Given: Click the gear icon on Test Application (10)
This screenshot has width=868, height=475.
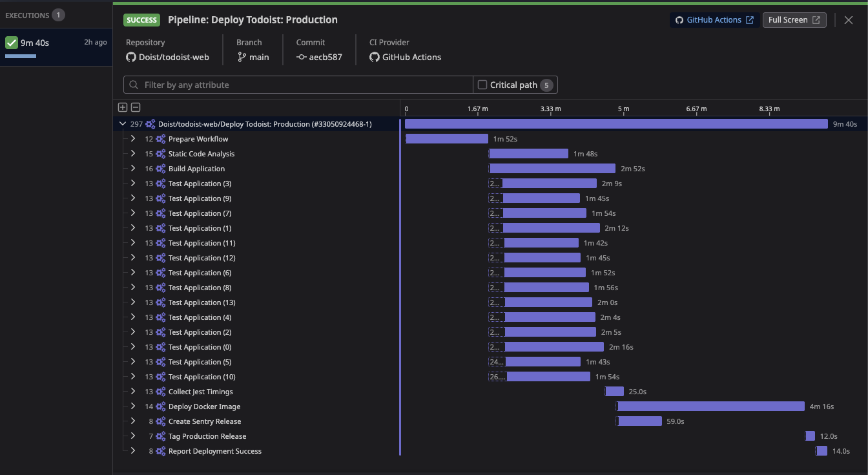Looking at the screenshot, I should [x=161, y=377].
